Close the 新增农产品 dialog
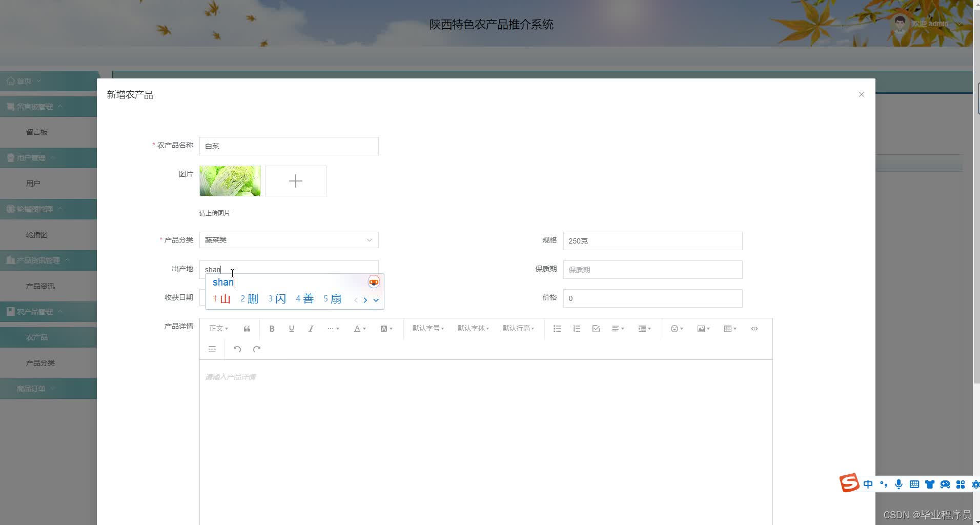Image resolution: width=980 pixels, height=525 pixels. (861, 94)
